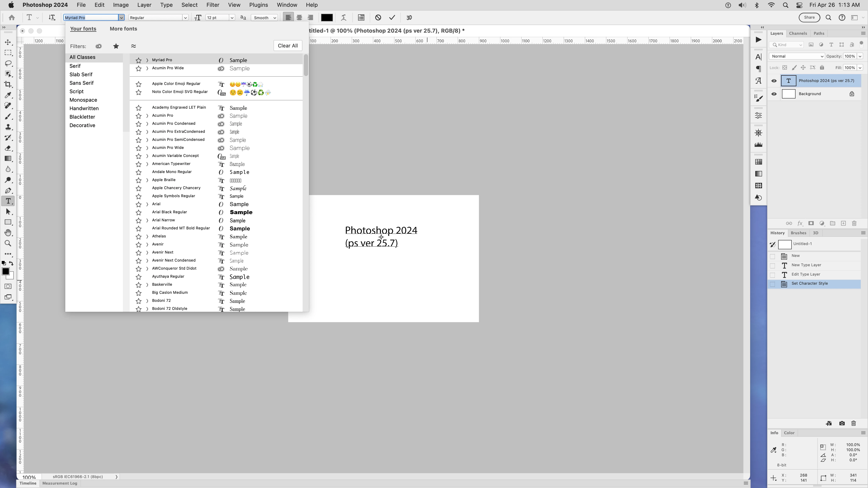The width and height of the screenshot is (868, 488).
Task: Favorite the Arial Black Regular font
Action: coord(139,212)
